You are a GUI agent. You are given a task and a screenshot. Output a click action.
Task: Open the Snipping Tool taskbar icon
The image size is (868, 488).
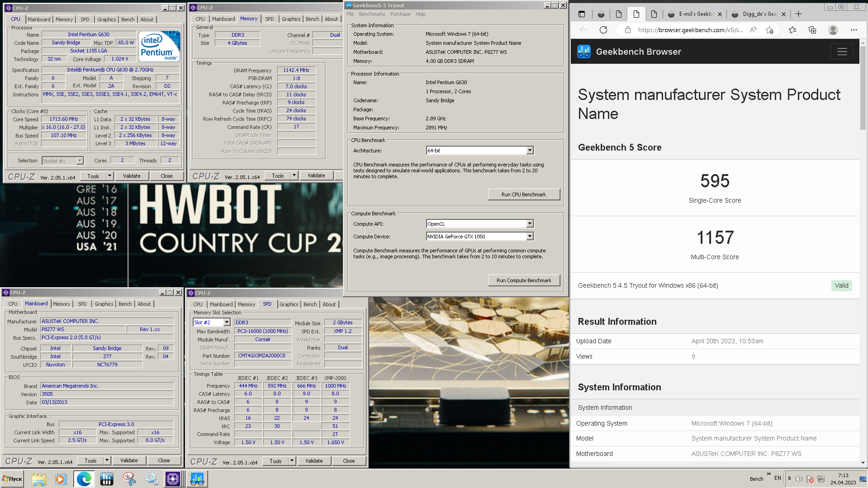point(129,479)
